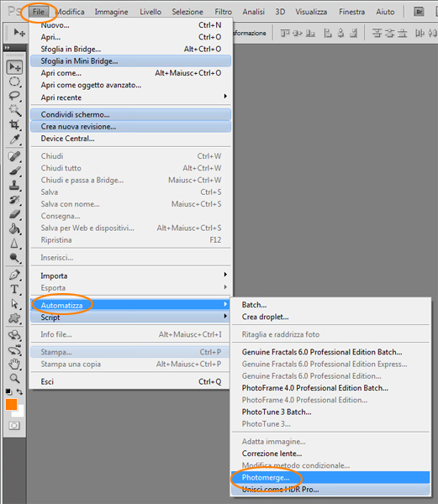Select the Hand tool
The image size is (438, 504).
coord(14,365)
